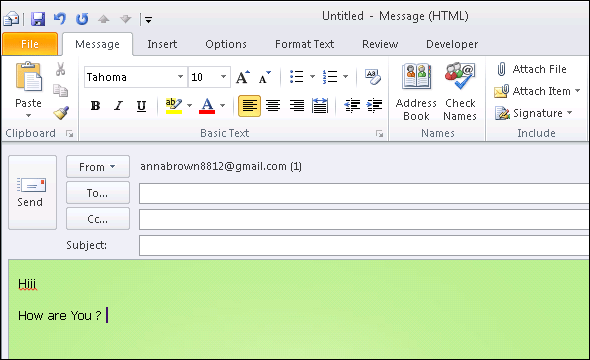Select the Format Painter brush
The height and width of the screenshot is (360, 590).
pos(61,112)
